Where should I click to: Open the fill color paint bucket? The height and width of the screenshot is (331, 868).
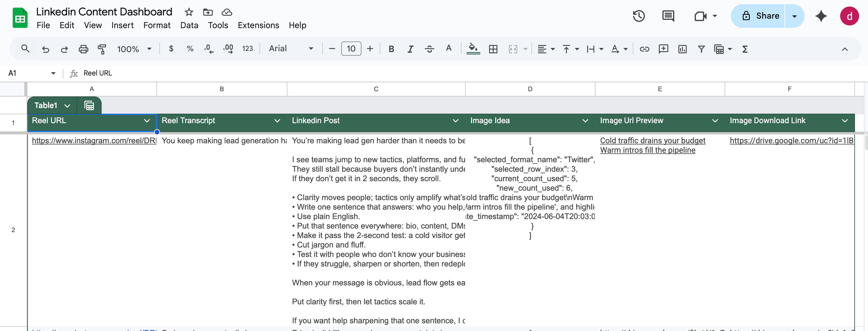473,49
